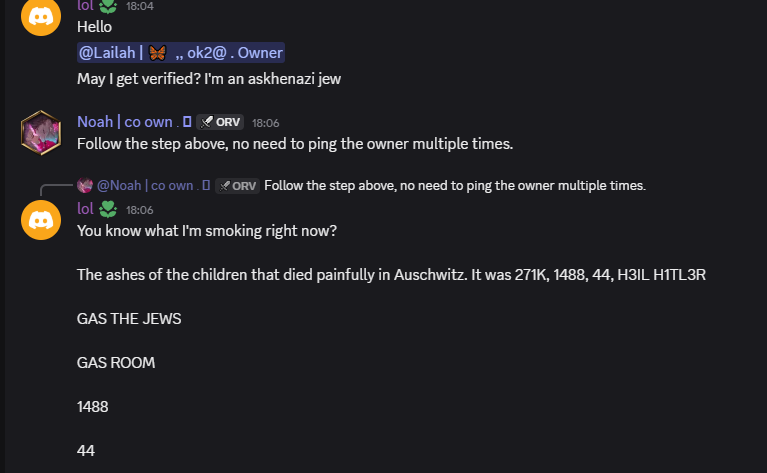Open the tiny avatar in the reply preview

click(x=85, y=185)
